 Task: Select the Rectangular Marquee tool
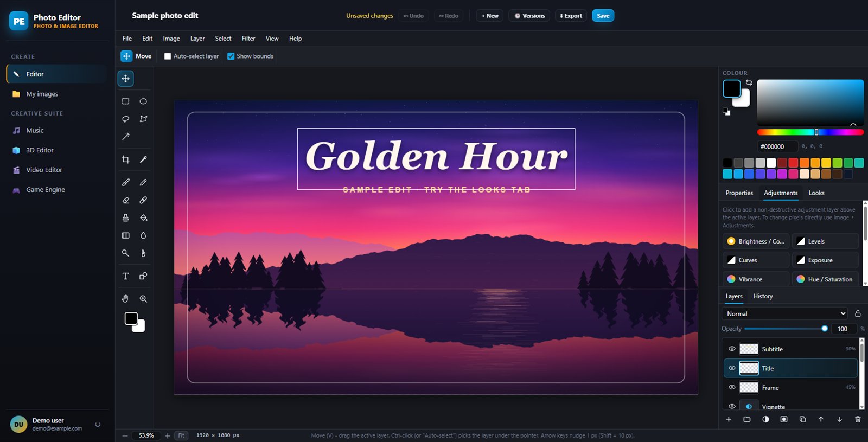pyautogui.click(x=125, y=101)
